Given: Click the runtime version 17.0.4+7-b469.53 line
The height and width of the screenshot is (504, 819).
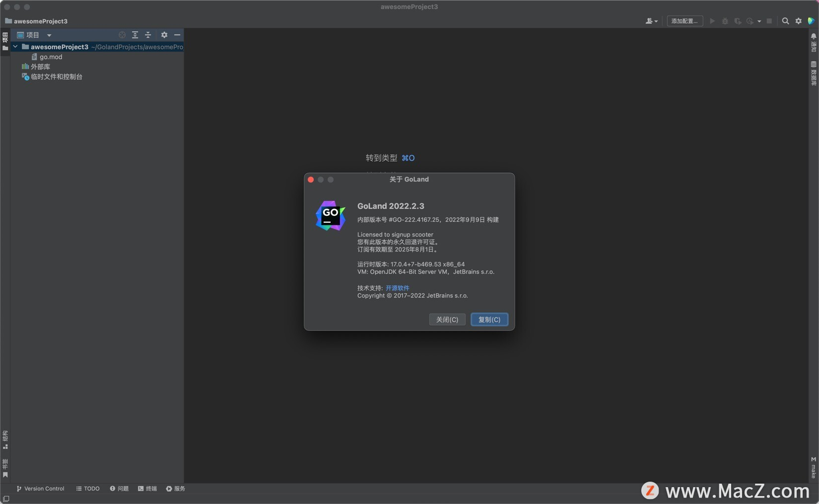Looking at the screenshot, I should pyautogui.click(x=411, y=264).
